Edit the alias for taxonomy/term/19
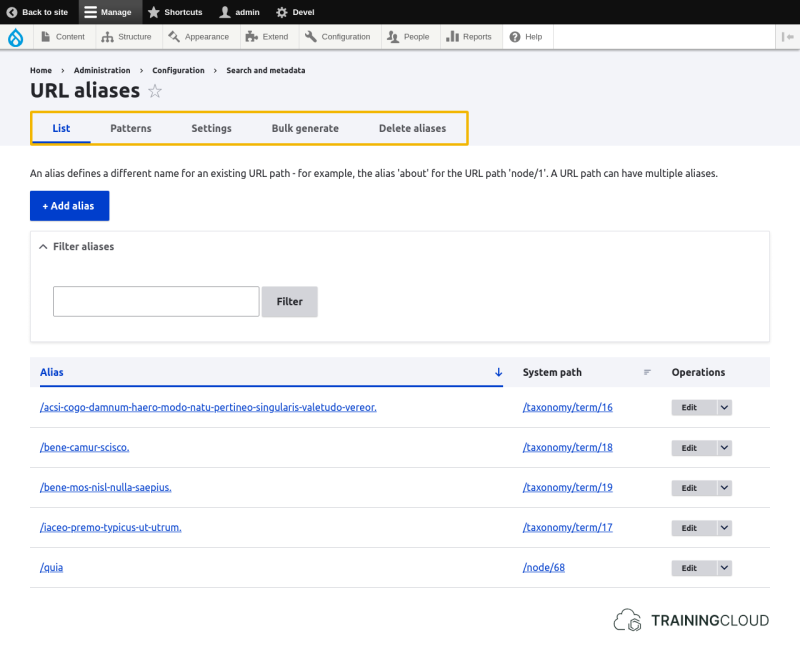This screenshot has width=800, height=663. [x=693, y=488]
